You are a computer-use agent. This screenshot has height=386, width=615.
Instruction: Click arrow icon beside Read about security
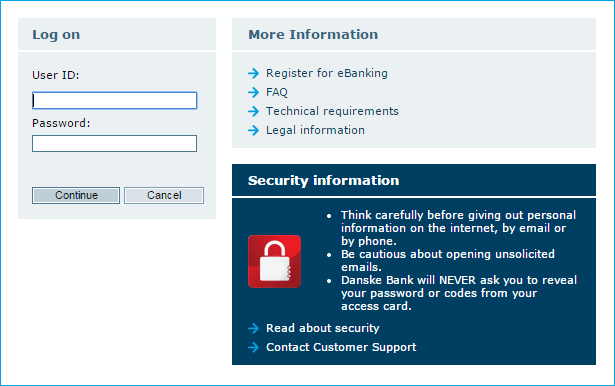pos(254,328)
